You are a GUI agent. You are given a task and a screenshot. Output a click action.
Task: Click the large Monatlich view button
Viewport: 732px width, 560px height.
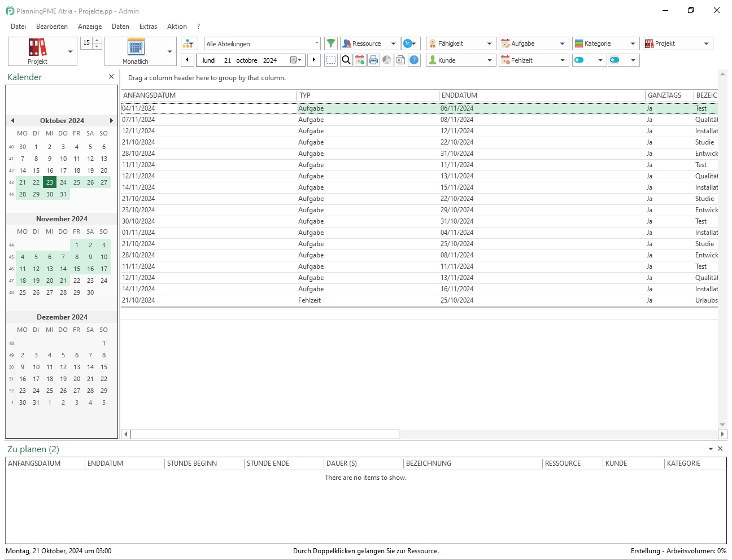tap(136, 51)
